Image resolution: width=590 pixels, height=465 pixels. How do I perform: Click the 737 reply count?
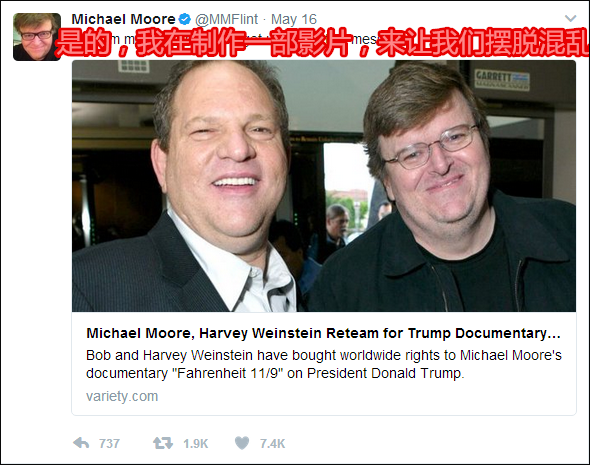coord(109,444)
